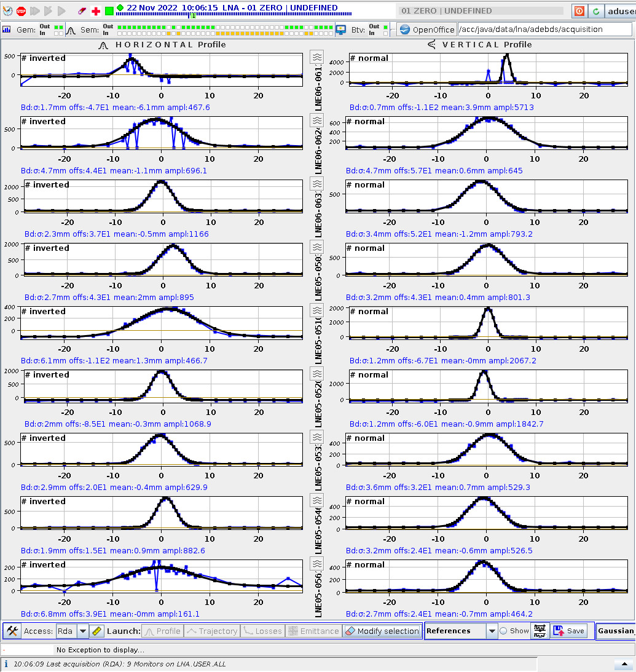Click the yellow ruler icon

tap(97, 631)
